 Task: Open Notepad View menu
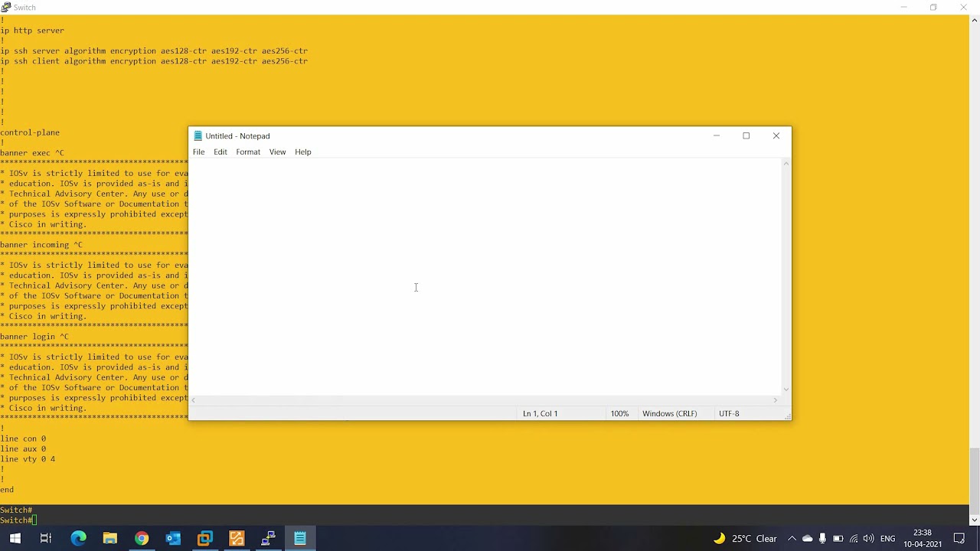(277, 152)
